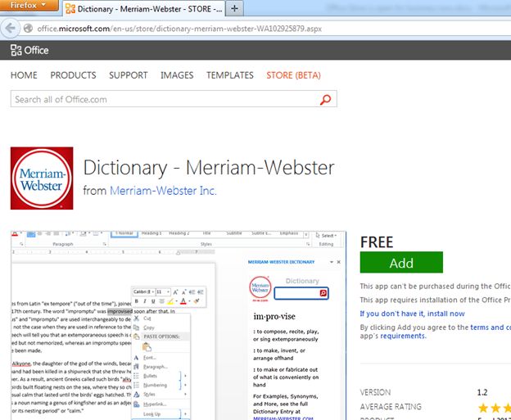Viewport: 511px width, 420px height.
Task: Open a new browser tab
Action: click(x=234, y=9)
